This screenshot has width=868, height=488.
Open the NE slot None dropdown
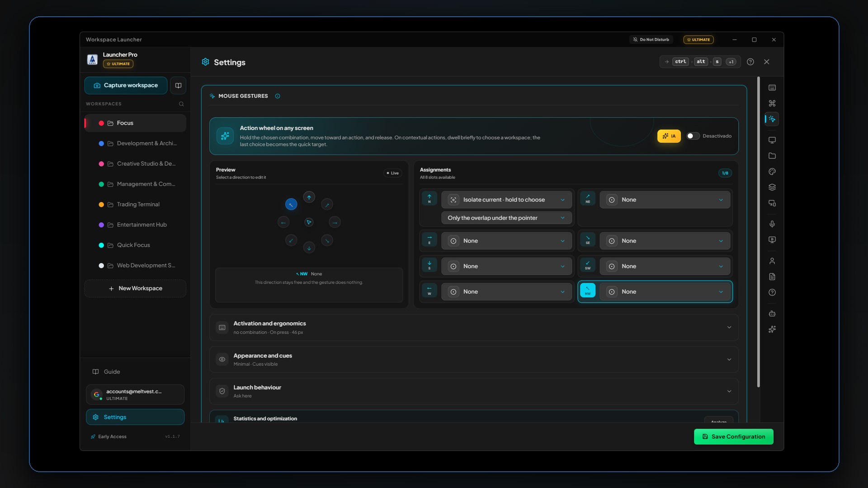click(x=665, y=200)
